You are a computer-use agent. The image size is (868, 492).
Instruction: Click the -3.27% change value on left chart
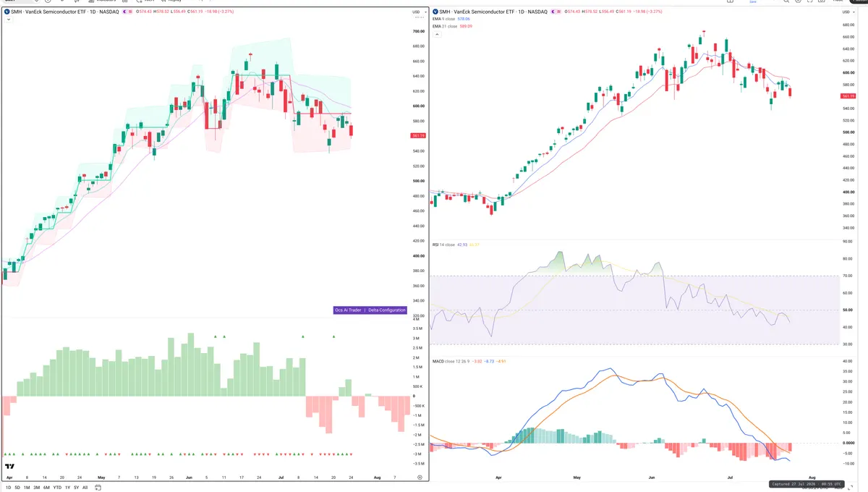(x=226, y=12)
